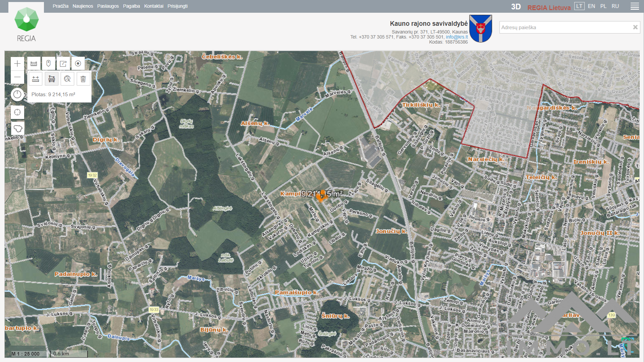
Task: Click the 0.6 km scale bar
Action: [69, 354]
